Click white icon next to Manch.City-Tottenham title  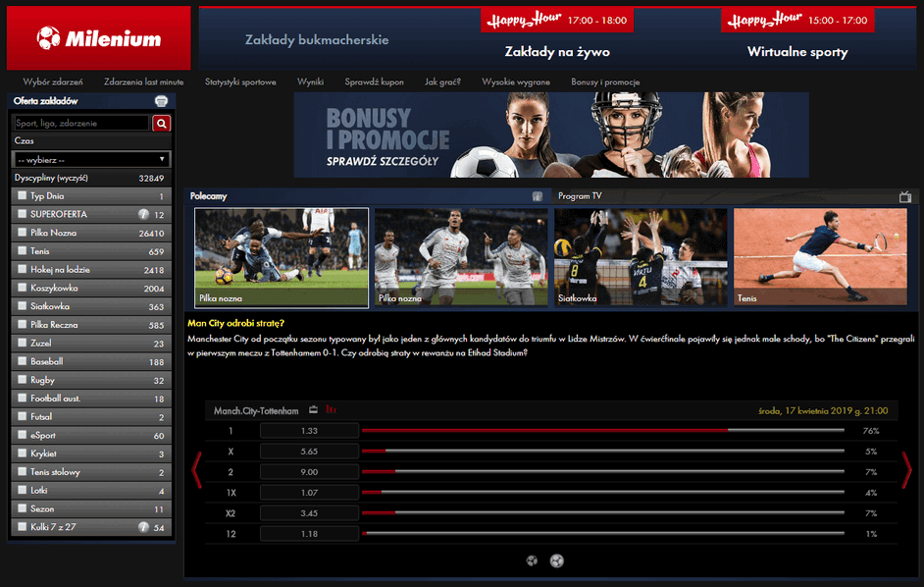pos(314,409)
